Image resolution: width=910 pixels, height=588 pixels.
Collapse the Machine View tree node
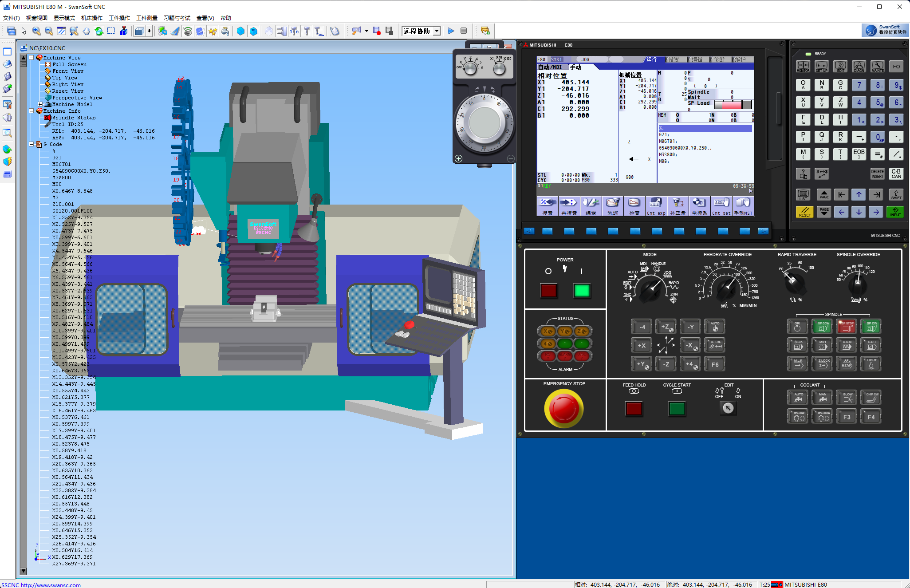click(32, 58)
